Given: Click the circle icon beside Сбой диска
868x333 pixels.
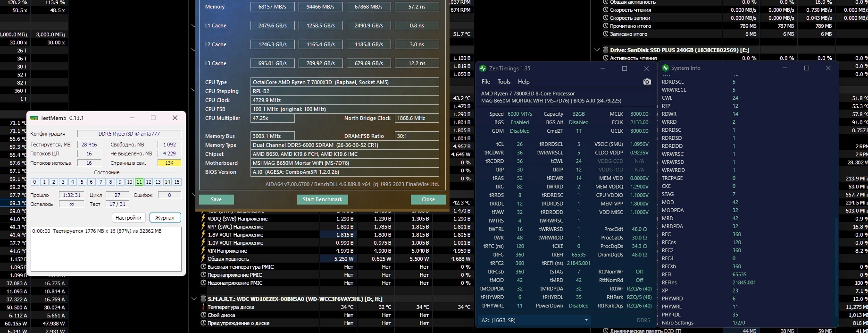Looking at the screenshot, I should coord(203,315).
